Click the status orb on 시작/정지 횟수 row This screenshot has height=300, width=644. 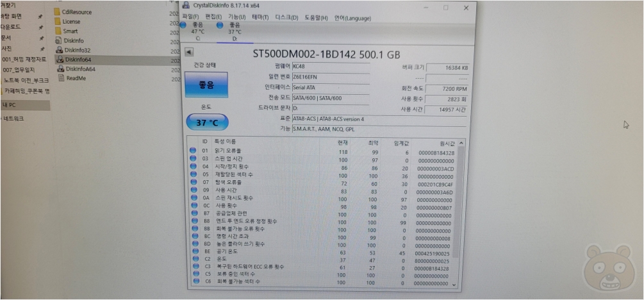[x=193, y=167]
